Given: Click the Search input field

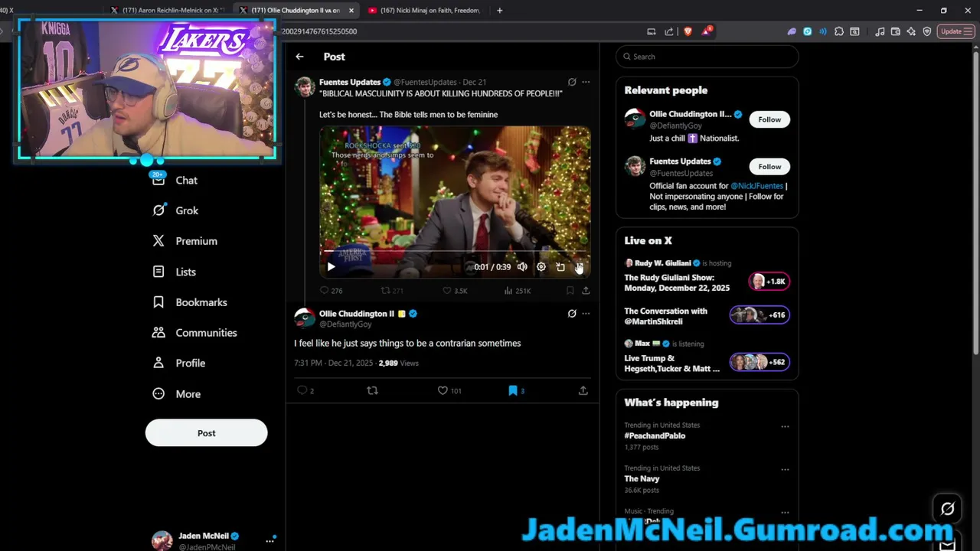Looking at the screenshot, I should point(707,57).
